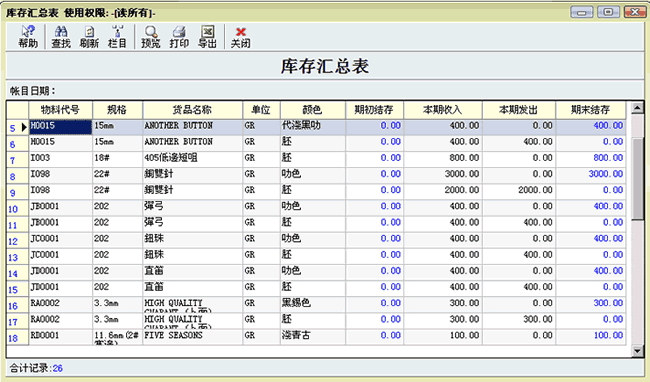Screen dimensions: 650x382
Task: Click JD0001 code in row 14
Action: tap(60, 272)
